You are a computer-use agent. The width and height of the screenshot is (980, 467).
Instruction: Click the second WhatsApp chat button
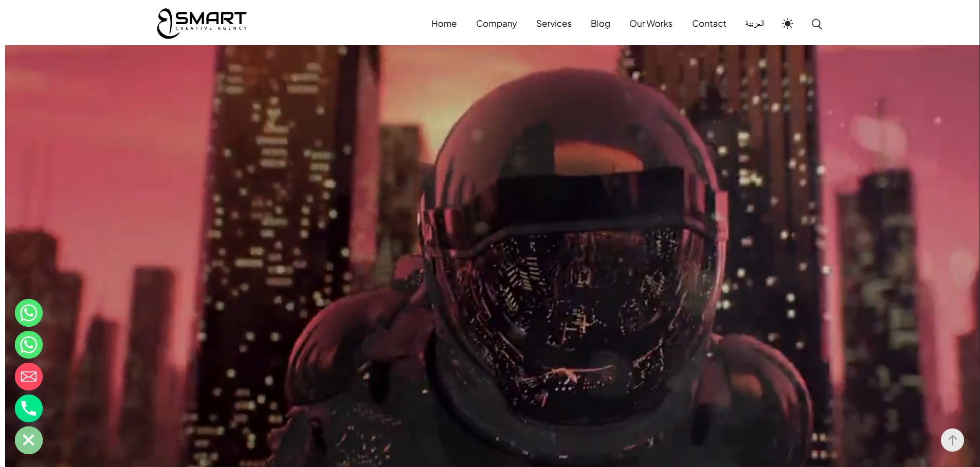pos(29,345)
